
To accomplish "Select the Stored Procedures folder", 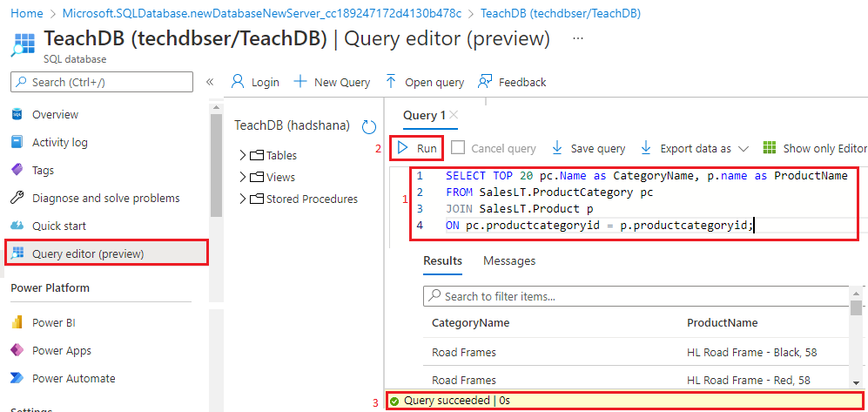I will pos(304,199).
